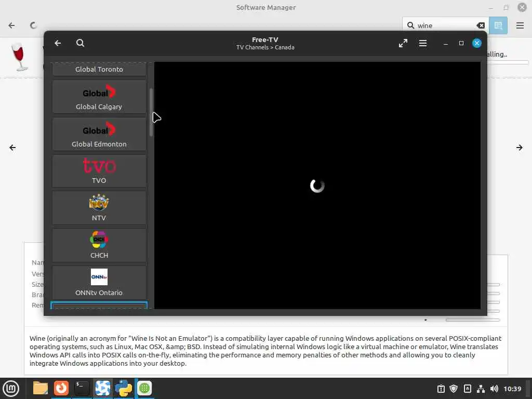Clear the wine search text

[481, 25]
